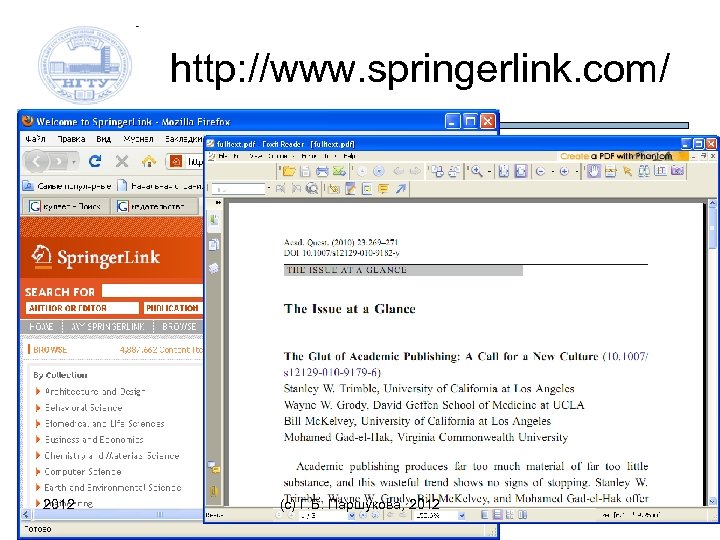The height and width of the screenshot is (540, 720).
Task: Switch to continuous page layout in status bar
Action: [497, 515]
